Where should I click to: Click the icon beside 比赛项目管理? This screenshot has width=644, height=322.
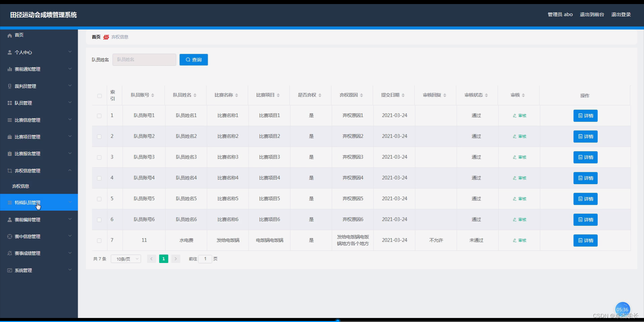click(x=10, y=137)
